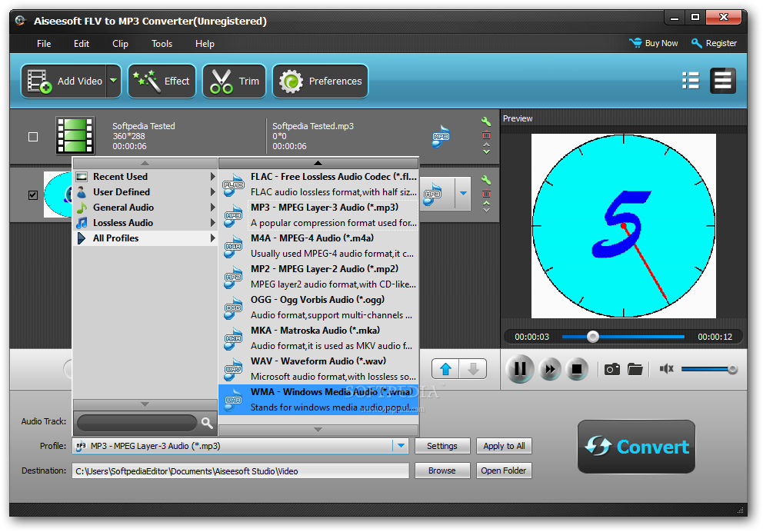763x532 pixels.
Task: Choose MKA Matroska Audio format
Action: pos(318,338)
